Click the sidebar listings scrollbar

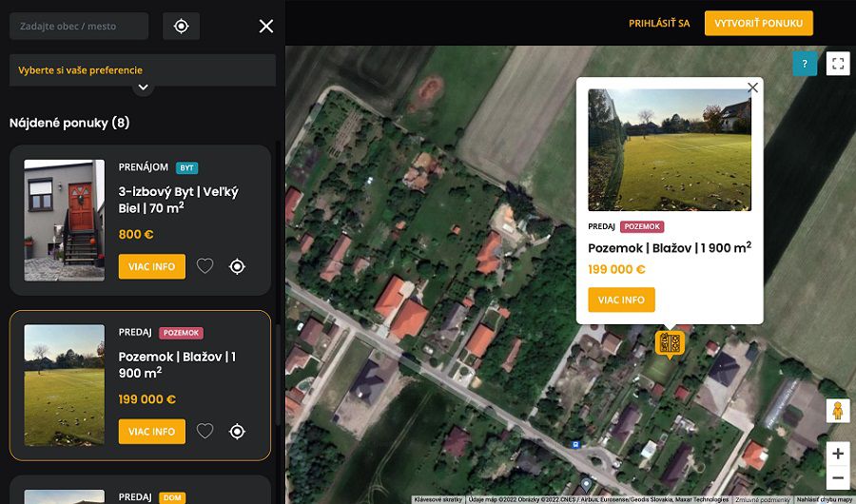click(x=278, y=375)
